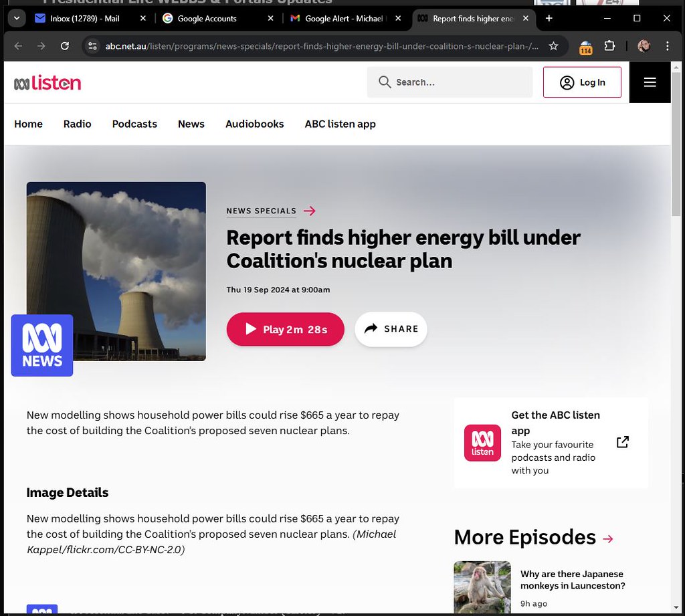
Task: Open a new browser tab
Action: [x=549, y=18]
